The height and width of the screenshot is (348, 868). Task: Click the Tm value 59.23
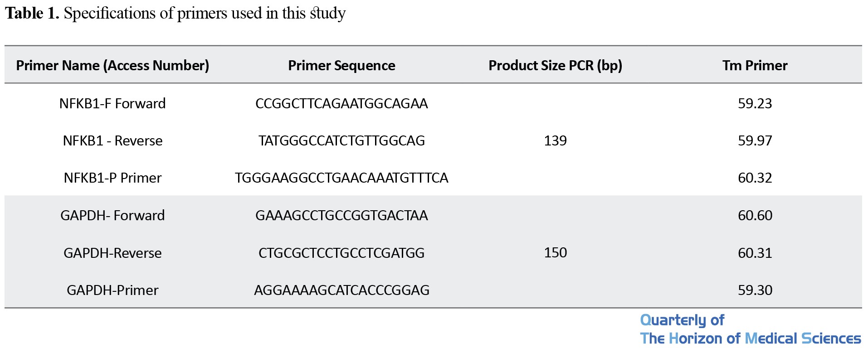pos(755,103)
